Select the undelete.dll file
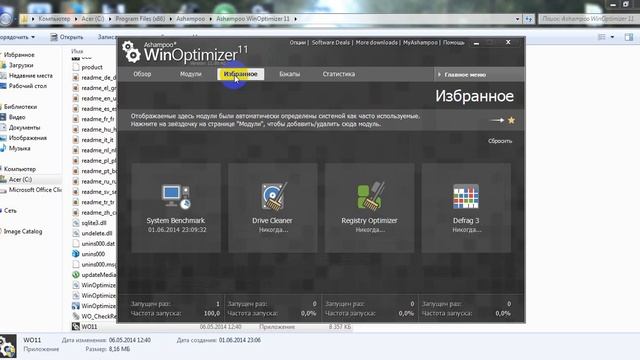 [x=97, y=233]
